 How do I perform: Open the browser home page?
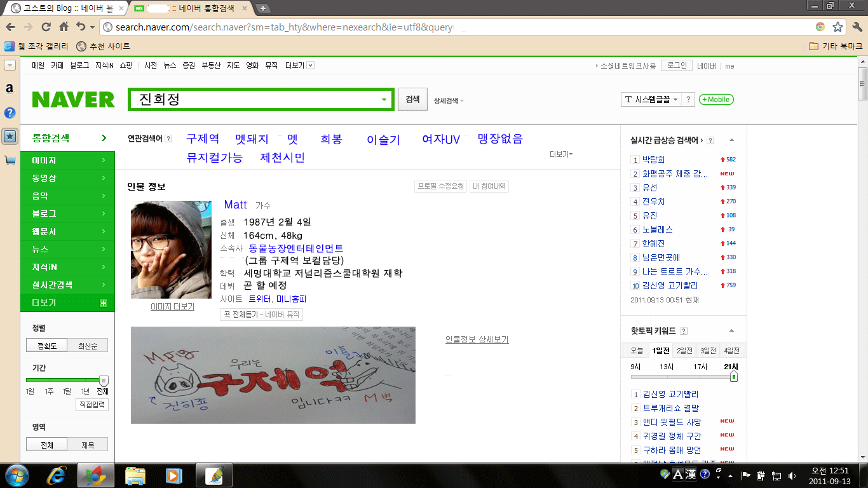(x=64, y=27)
